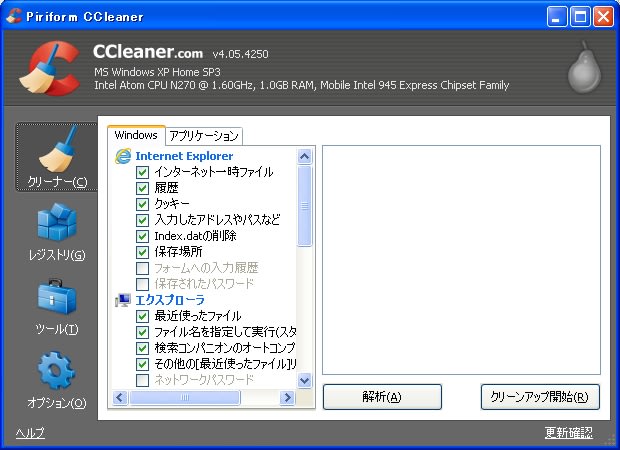Click the MS Windows XP Home SP3 text
Screen dimensions: 620x450
click(157, 72)
